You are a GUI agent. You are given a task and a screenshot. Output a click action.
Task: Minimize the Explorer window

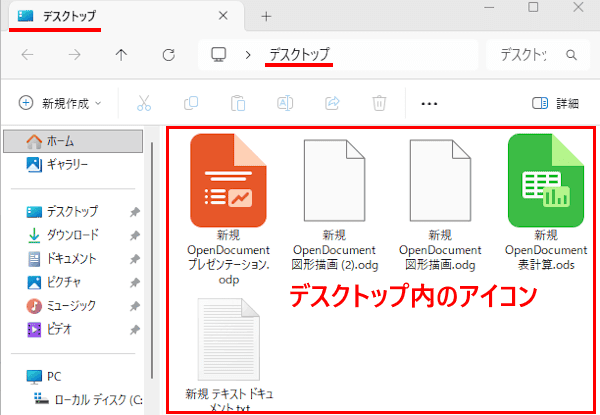pyautogui.click(x=489, y=7)
